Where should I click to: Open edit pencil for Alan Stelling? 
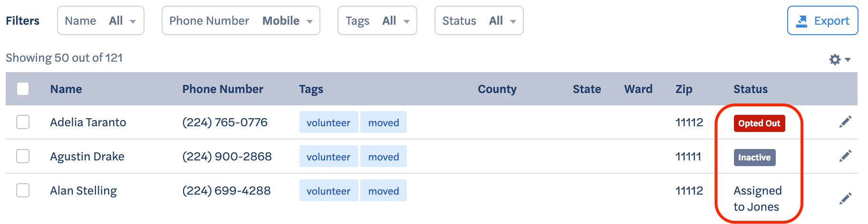[x=845, y=198]
